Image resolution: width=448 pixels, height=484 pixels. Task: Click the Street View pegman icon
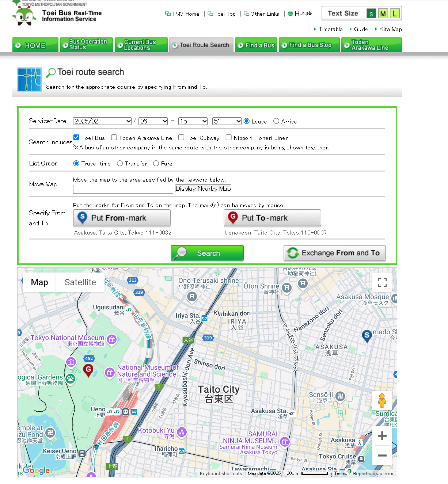382,401
